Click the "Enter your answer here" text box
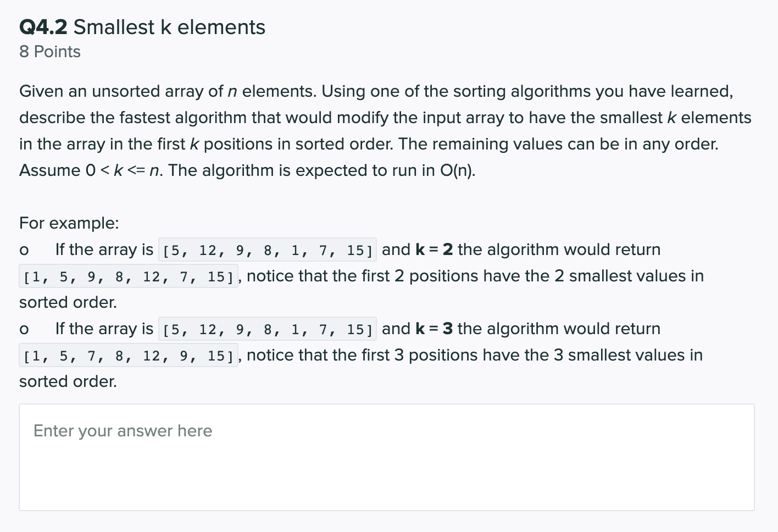The image size is (778, 532). tap(387, 457)
